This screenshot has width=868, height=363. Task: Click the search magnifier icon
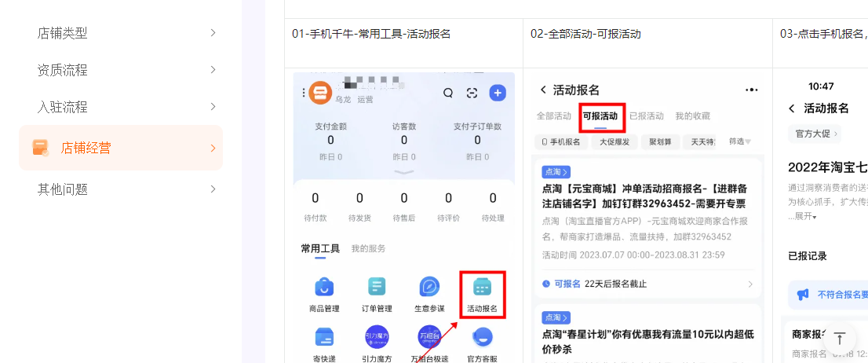(x=448, y=93)
